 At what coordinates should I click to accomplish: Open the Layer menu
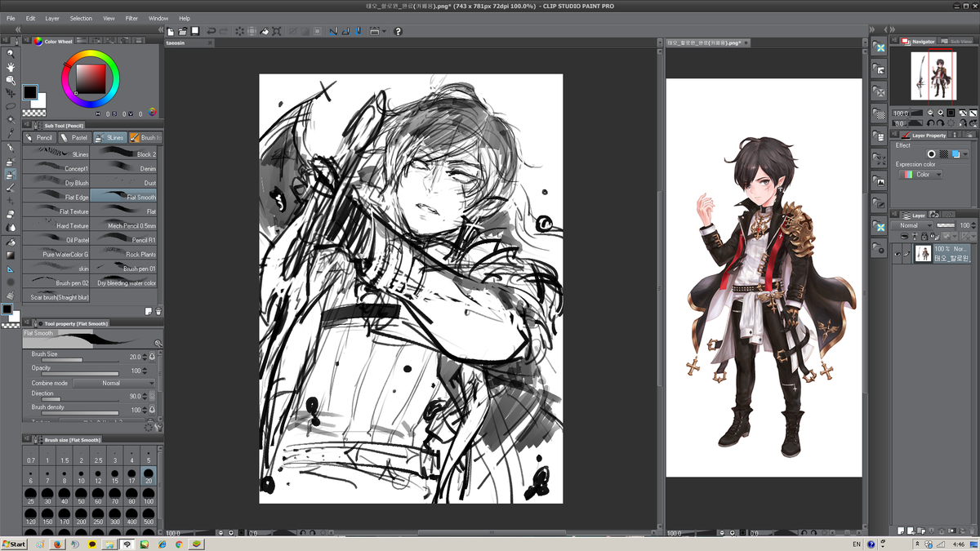pos(52,18)
